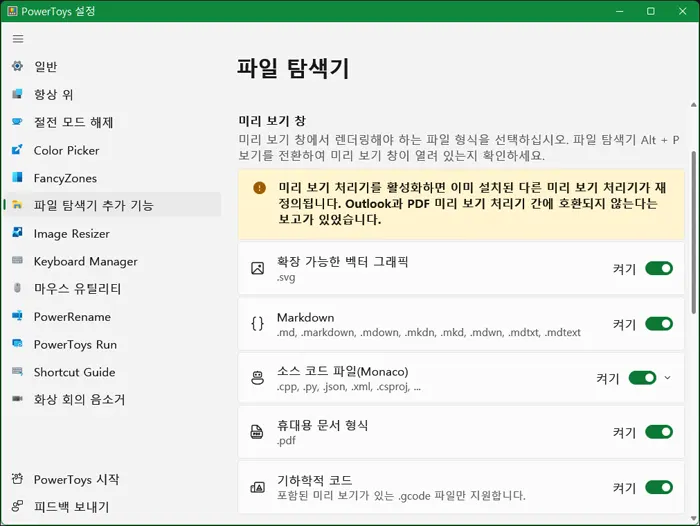This screenshot has height=526, width=700.
Task: Click the image icon next to 확장 가능한 벡터 그래픽
Action: [x=258, y=268]
